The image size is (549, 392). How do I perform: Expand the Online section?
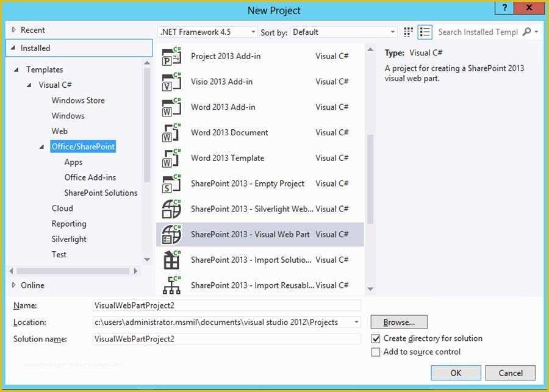(13, 285)
